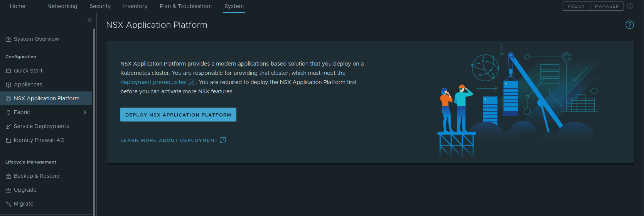Open the deployment prerequisites link
The height and width of the screenshot is (216, 644).
tap(153, 82)
